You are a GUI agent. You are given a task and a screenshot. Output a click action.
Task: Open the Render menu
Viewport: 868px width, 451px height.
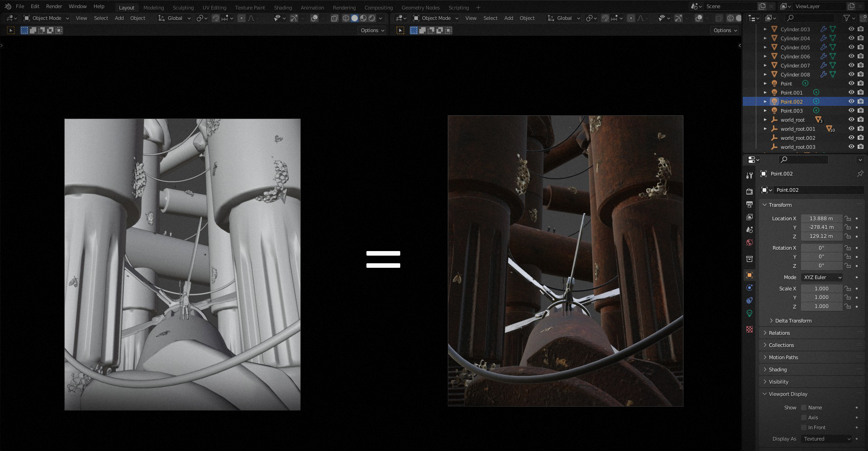coord(54,6)
